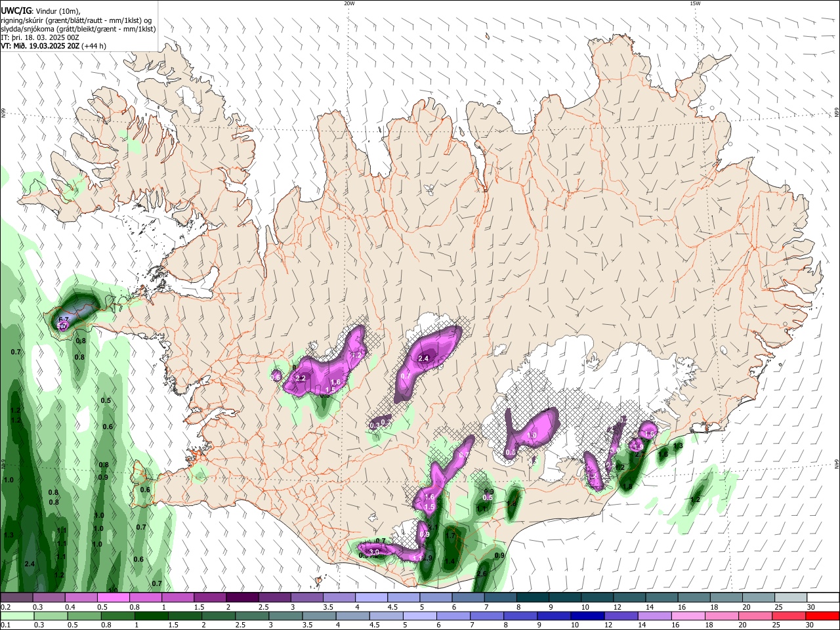
Task: Pick upper legend bright pink swatch 0.5 to 0.8
Action: coord(114,597)
